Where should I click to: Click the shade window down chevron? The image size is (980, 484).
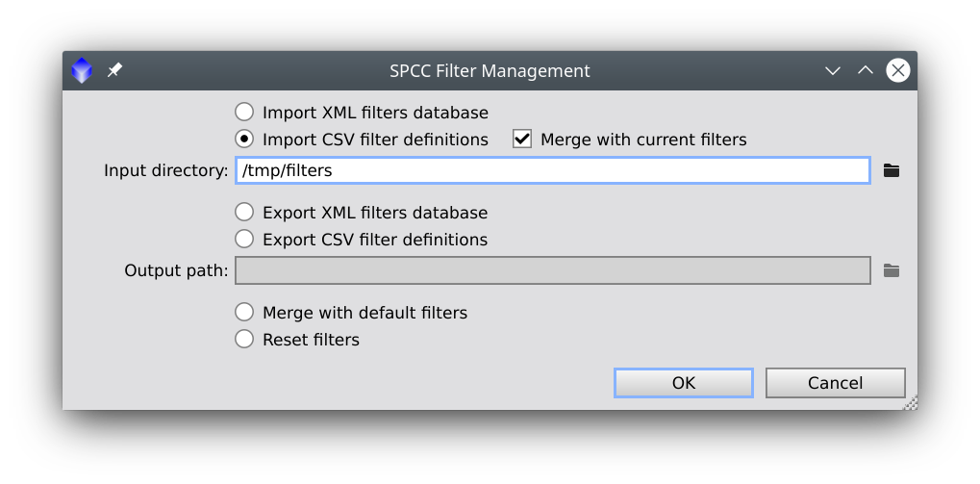pyautogui.click(x=833, y=70)
